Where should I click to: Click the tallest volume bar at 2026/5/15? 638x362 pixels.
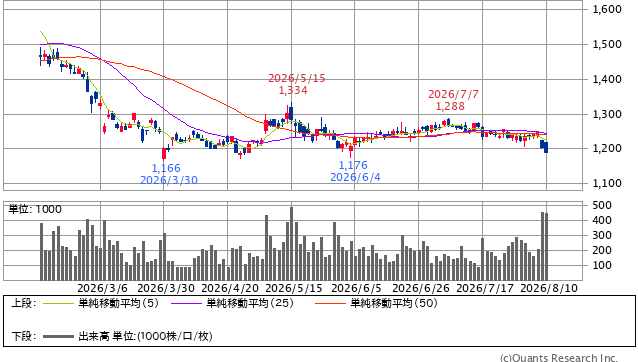point(291,244)
